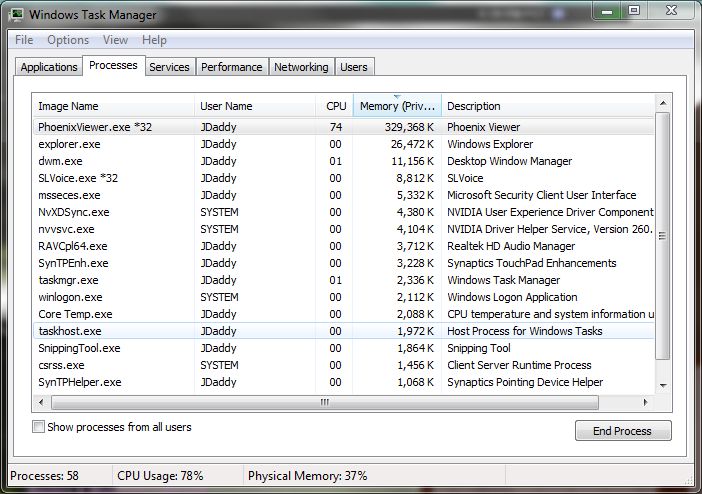Image resolution: width=702 pixels, height=494 pixels.
Task: Open the Options menu
Action: pyautogui.click(x=68, y=40)
